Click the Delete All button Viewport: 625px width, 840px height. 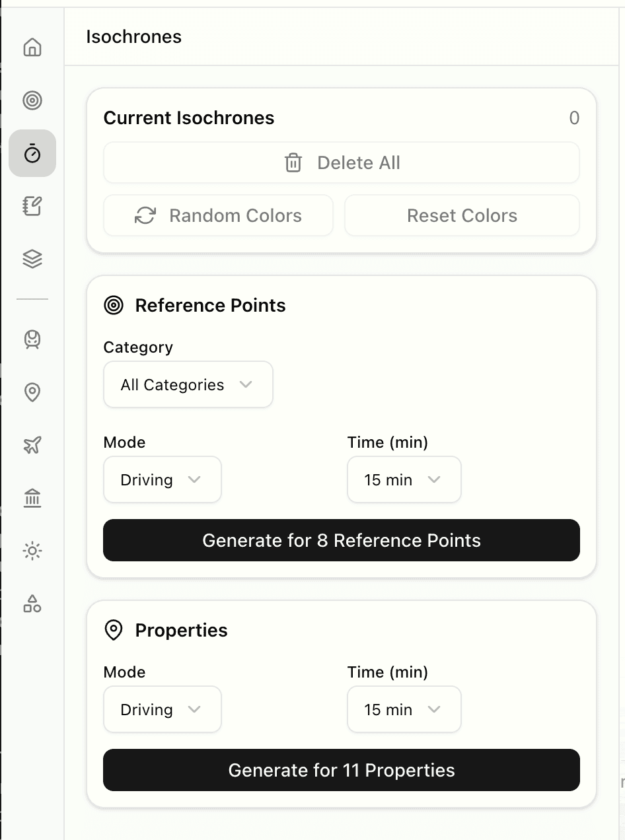click(x=341, y=162)
